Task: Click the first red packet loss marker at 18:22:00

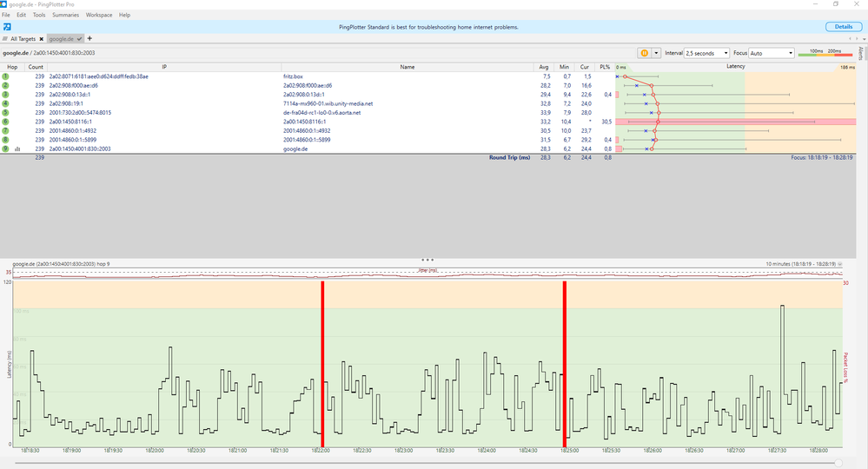Action: tap(322, 364)
